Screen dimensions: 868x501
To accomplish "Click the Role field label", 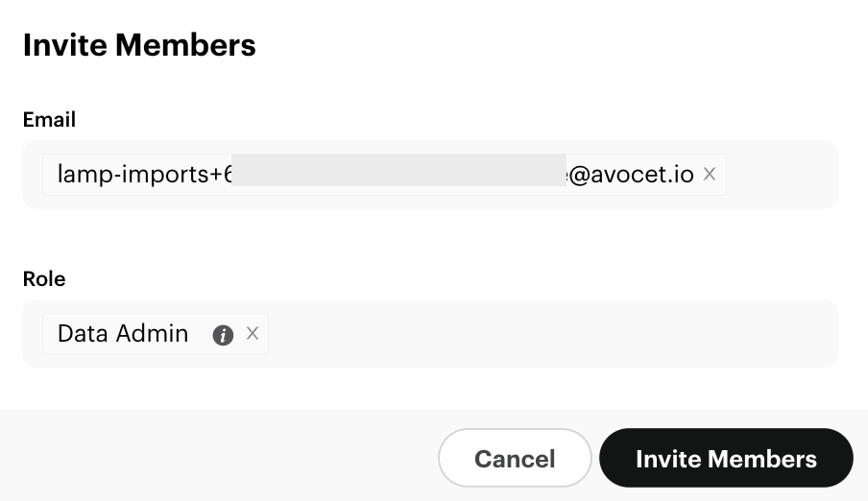I will point(44,279).
